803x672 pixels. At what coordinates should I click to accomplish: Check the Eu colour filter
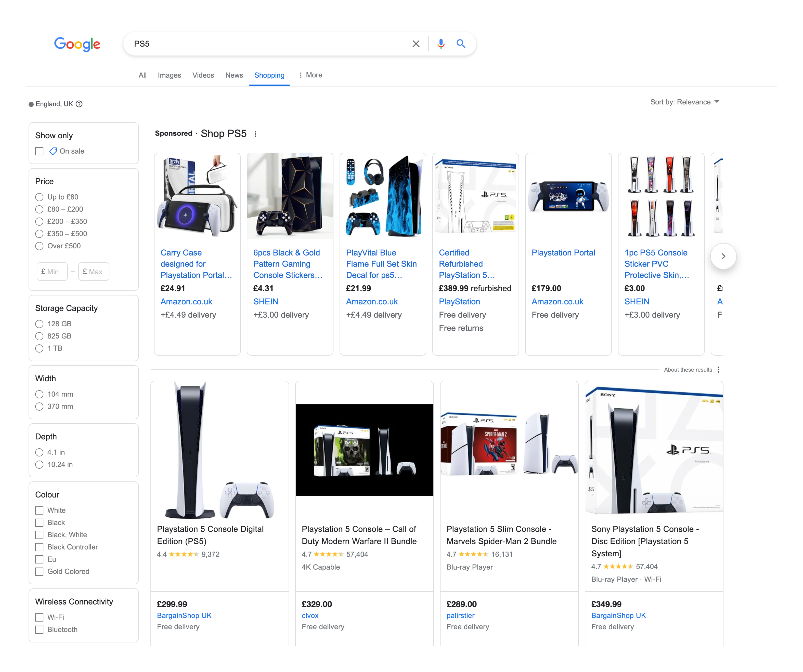pos(39,559)
